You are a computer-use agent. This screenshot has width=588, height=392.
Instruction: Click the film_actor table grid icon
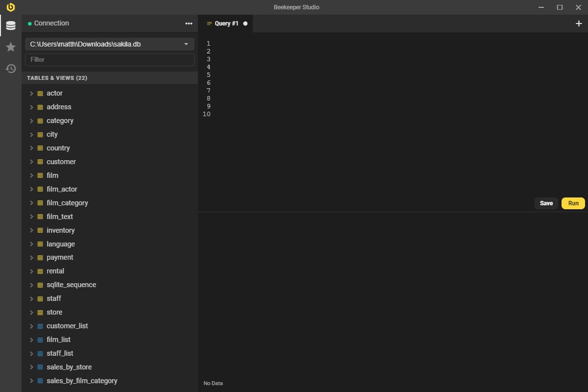(40, 190)
